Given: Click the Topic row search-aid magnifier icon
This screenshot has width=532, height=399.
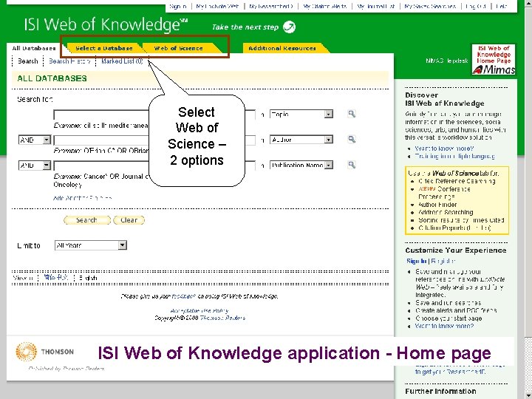Looking at the screenshot, I should (352, 114).
